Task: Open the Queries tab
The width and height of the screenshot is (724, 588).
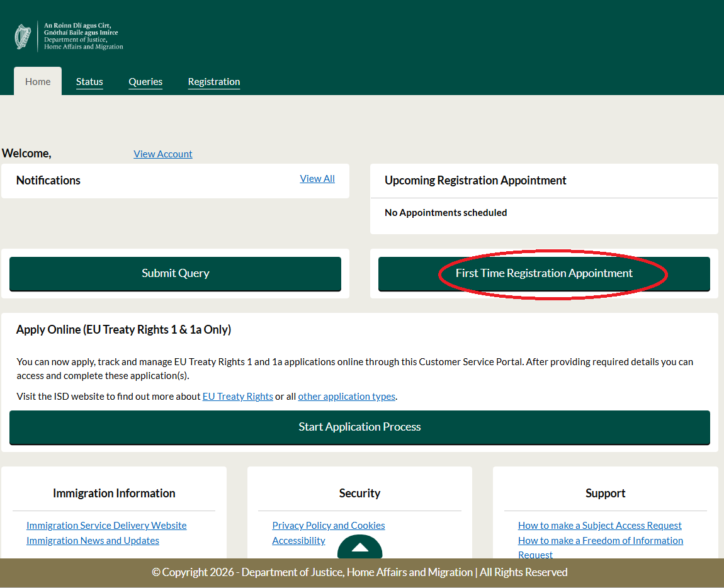Action: click(x=145, y=82)
